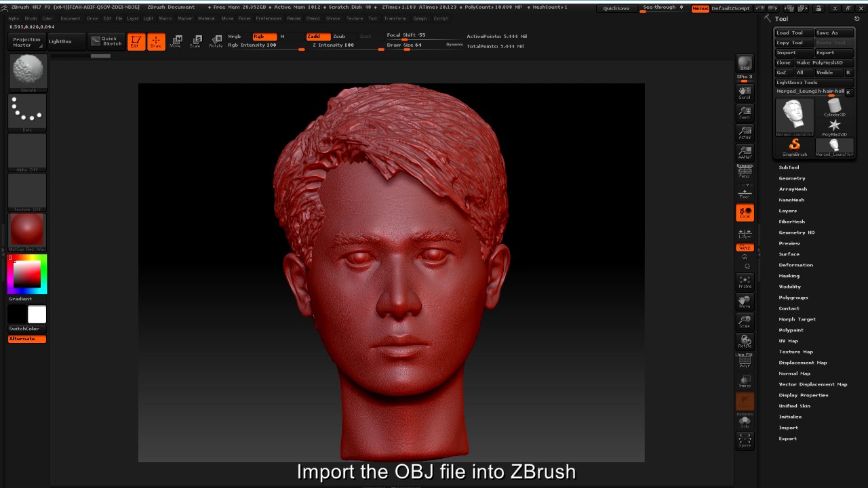Viewport: 868px width, 488px height.
Task: Click the BPR render icon
Action: pyautogui.click(x=745, y=63)
